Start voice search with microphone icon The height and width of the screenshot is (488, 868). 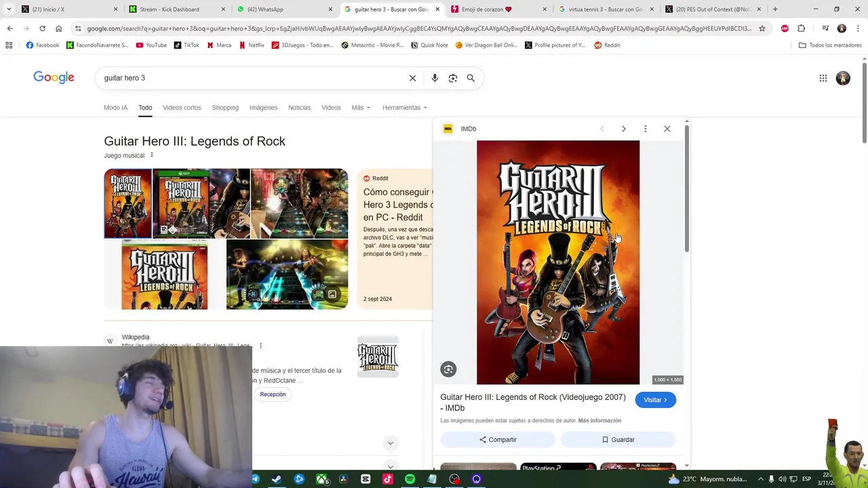[x=435, y=78]
